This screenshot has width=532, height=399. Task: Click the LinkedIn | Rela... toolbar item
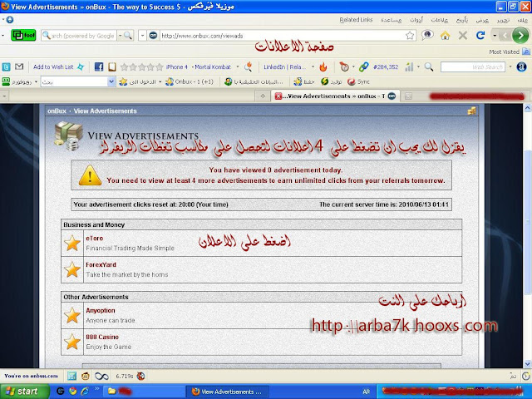pyautogui.click(x=284, y=66)
